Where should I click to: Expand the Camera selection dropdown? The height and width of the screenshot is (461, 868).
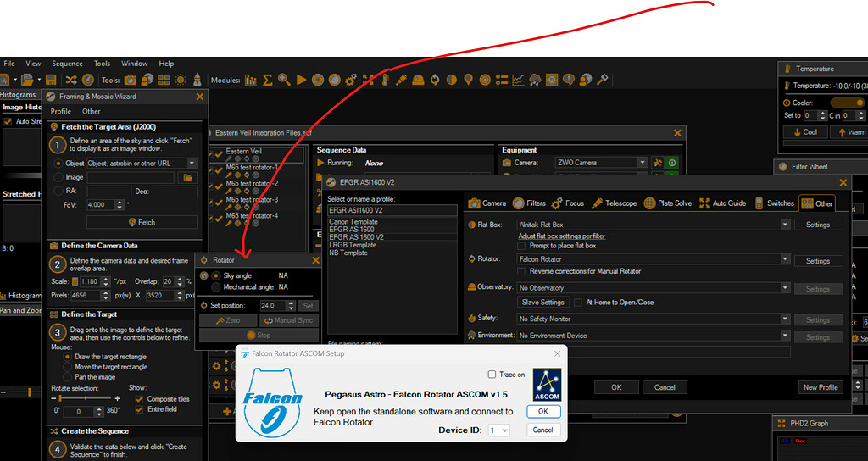[643, 163]
